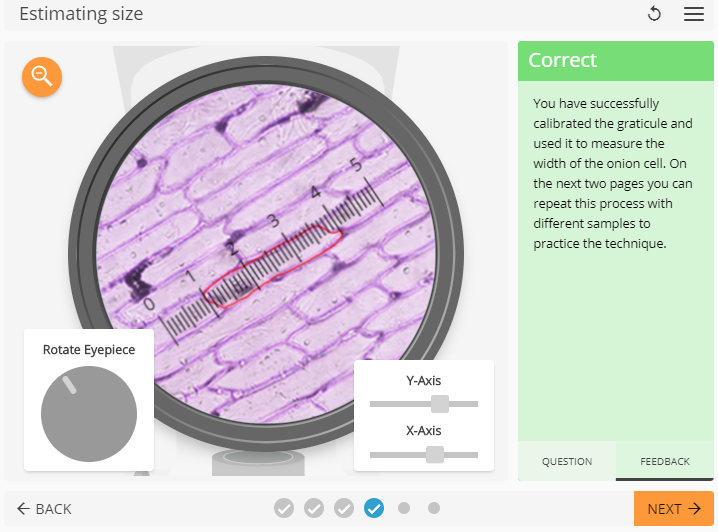Click the graticule number 5 marking

point(355,164)
